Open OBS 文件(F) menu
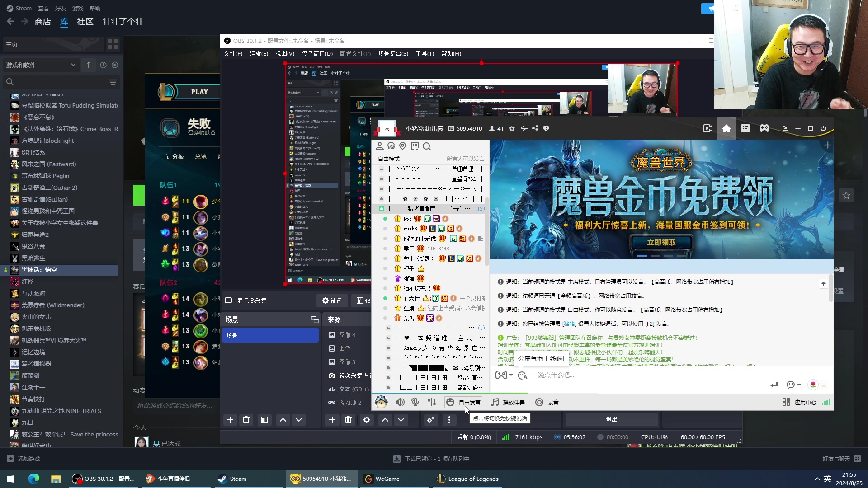The width and height of the screenshot is (868, 488). [x=233, y=53]
